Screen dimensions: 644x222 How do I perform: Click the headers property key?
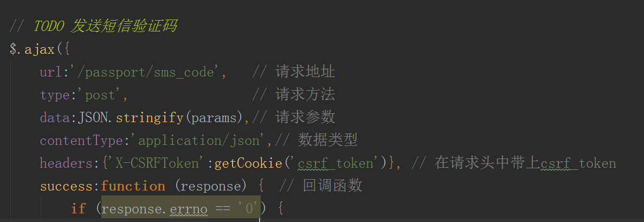tap(66, 163)
